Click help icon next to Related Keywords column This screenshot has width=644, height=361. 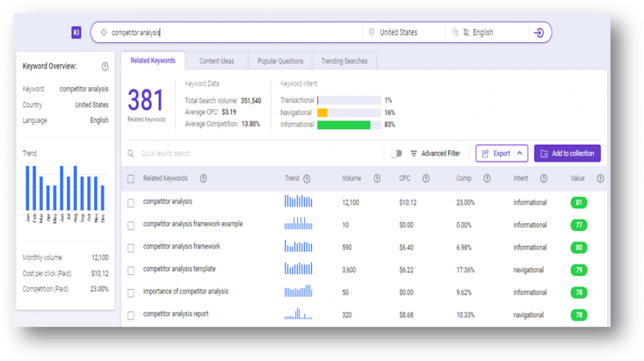point(204,178)
